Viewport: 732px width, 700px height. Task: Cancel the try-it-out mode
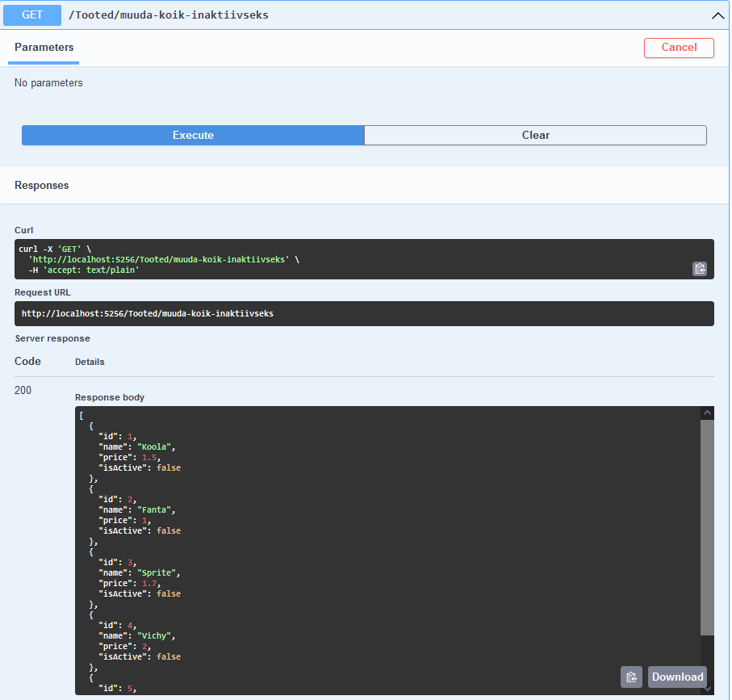pos(679,48)
